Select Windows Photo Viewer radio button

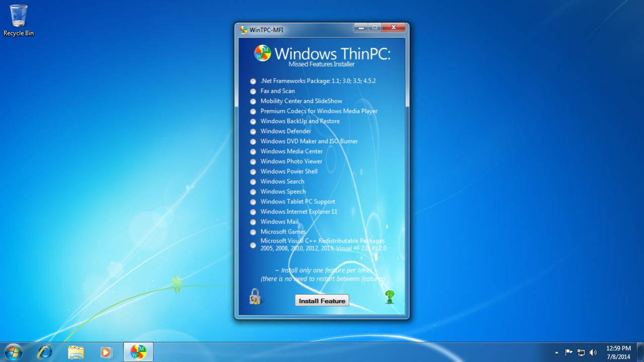tap(253, 162)
